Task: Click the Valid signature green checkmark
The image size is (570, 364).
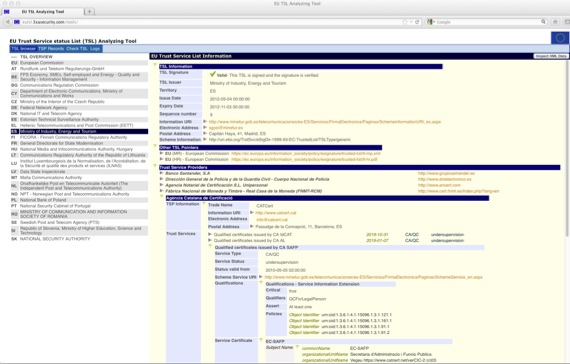Action: [213, 74]
